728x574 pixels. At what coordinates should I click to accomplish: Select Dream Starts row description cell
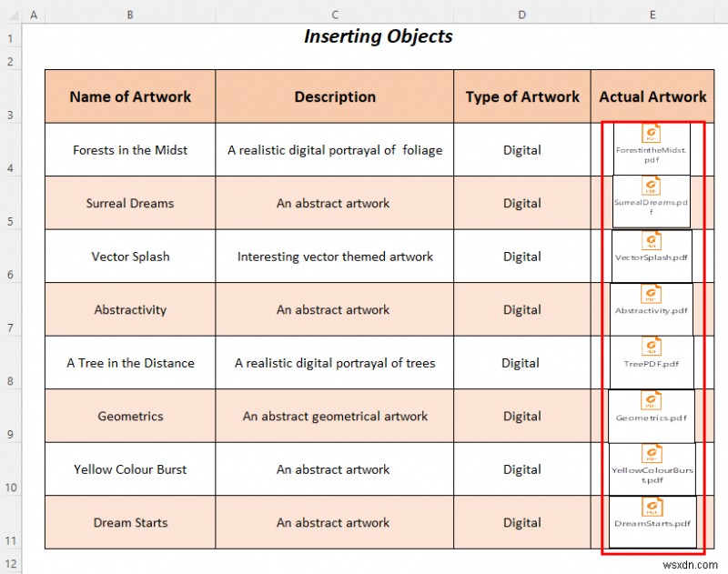[334, 522]
